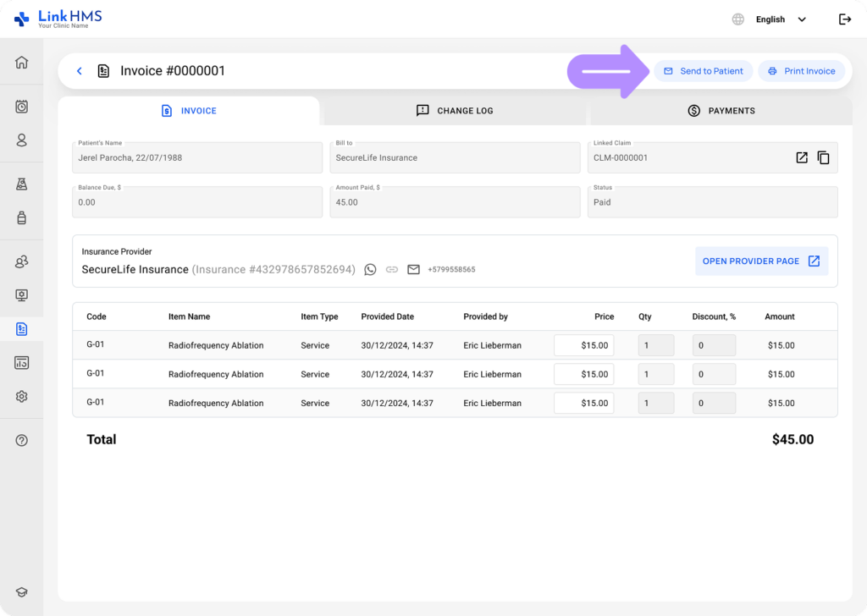Open the Home icon in sidebar

[x=21, y=62]
